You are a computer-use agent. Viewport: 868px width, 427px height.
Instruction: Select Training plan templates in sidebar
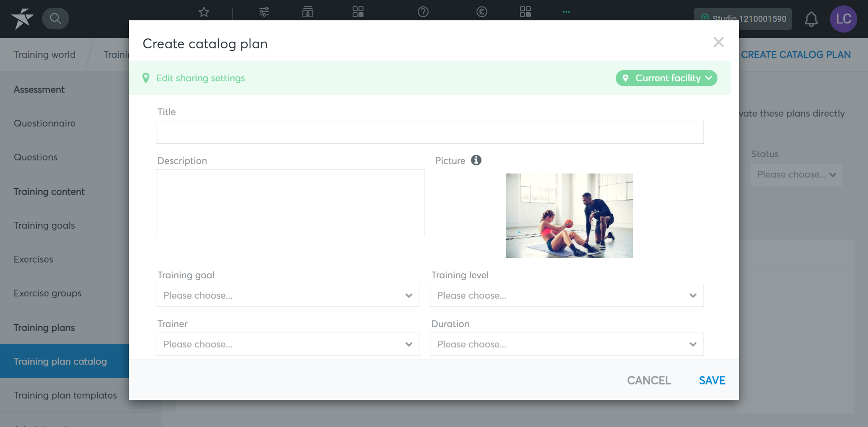coord(65,395)
